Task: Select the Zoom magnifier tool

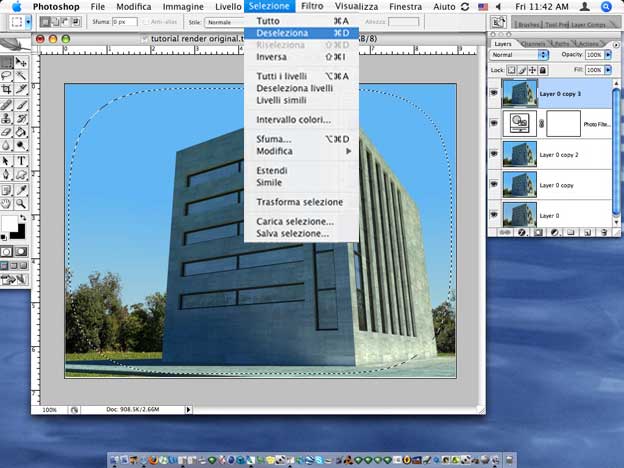Action: tap(22, 202)
